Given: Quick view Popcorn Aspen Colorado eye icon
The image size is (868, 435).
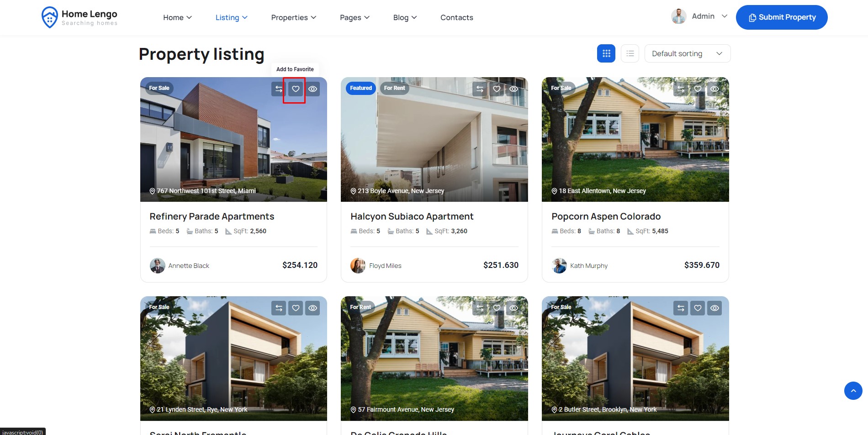Looking at the screenshot, I should point(715,89).
